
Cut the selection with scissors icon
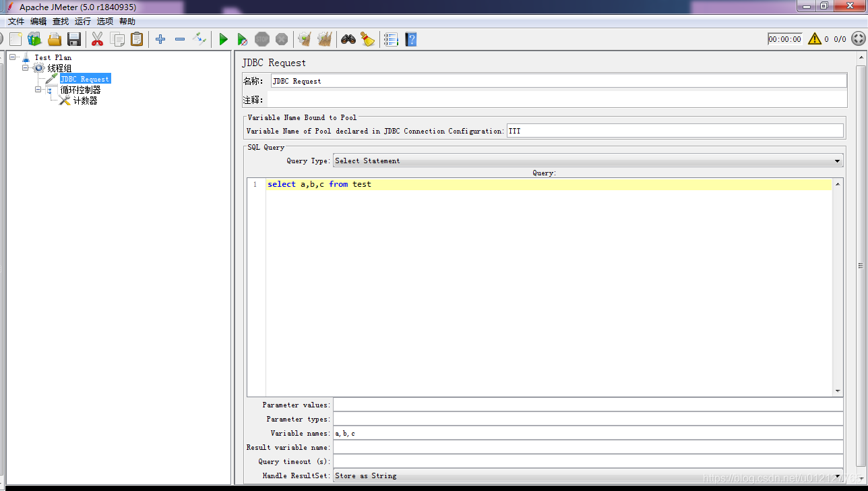pyautogui.click(x=98, y=39)
